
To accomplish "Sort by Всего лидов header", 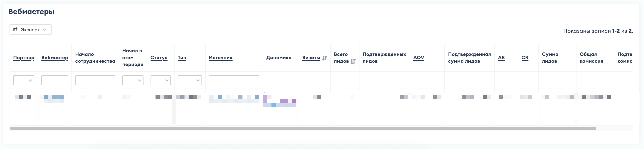I will click(341, 58).
